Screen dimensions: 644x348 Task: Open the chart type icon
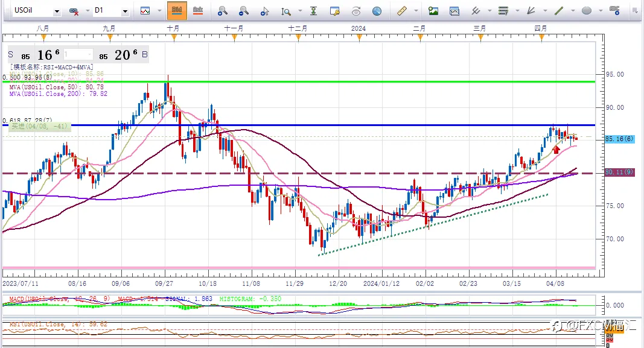tap(145, 11)
